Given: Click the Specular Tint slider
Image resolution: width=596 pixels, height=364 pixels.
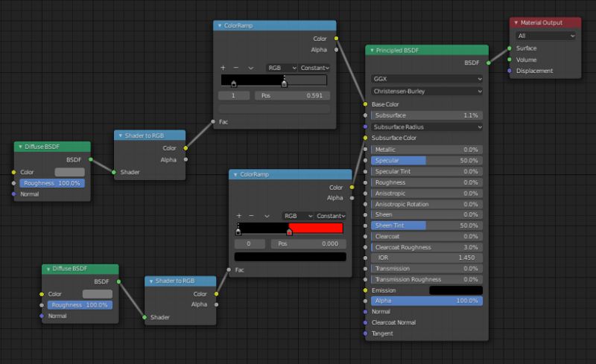Looking at the screenshot, I should click(x=427, y=171).
